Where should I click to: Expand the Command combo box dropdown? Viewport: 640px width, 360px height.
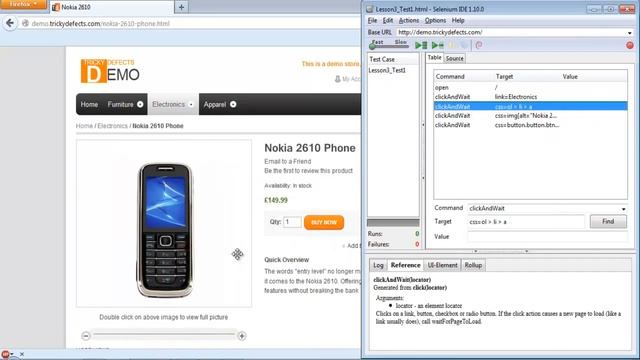pyautogui.click(x=623, y=209)
